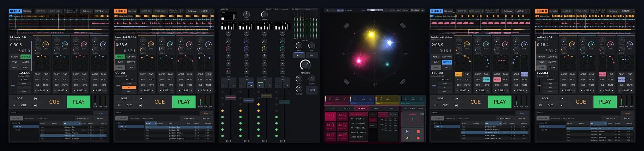The height and width of the screenshot is (151, 644).
Task: Click the filter RES knob
Action: (312, 46)
